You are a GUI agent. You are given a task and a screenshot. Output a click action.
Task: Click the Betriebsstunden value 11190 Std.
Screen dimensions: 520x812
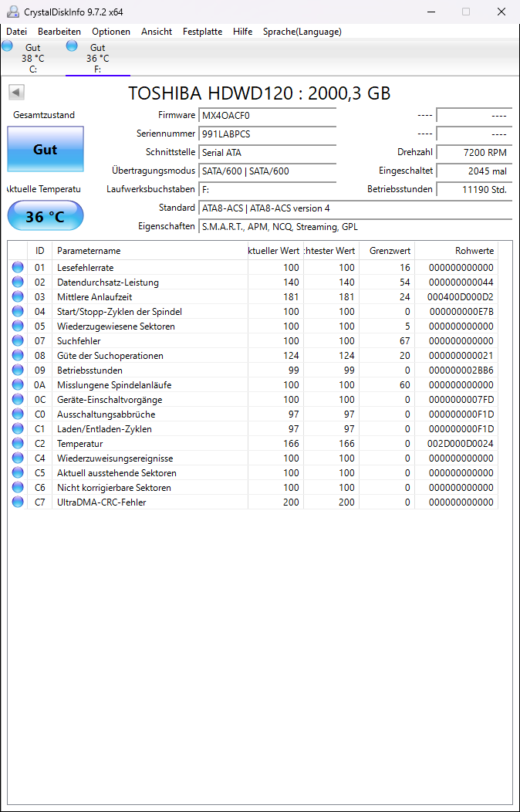(474, 190)
